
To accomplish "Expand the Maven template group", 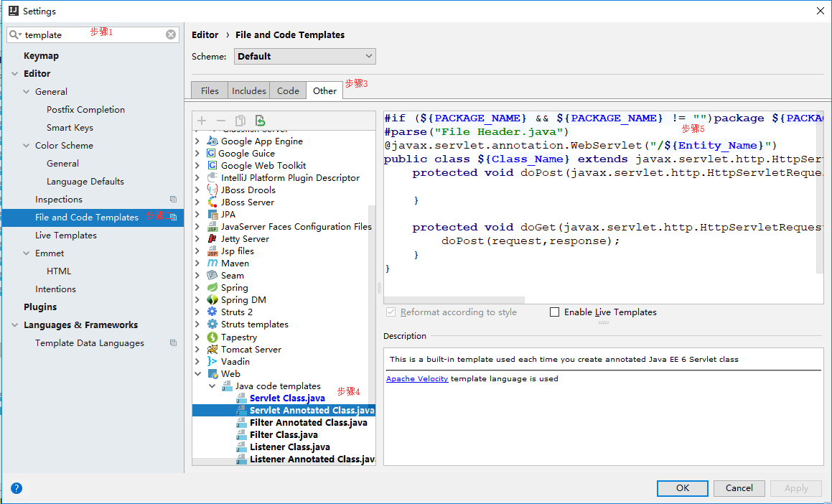I will (198, 263).
